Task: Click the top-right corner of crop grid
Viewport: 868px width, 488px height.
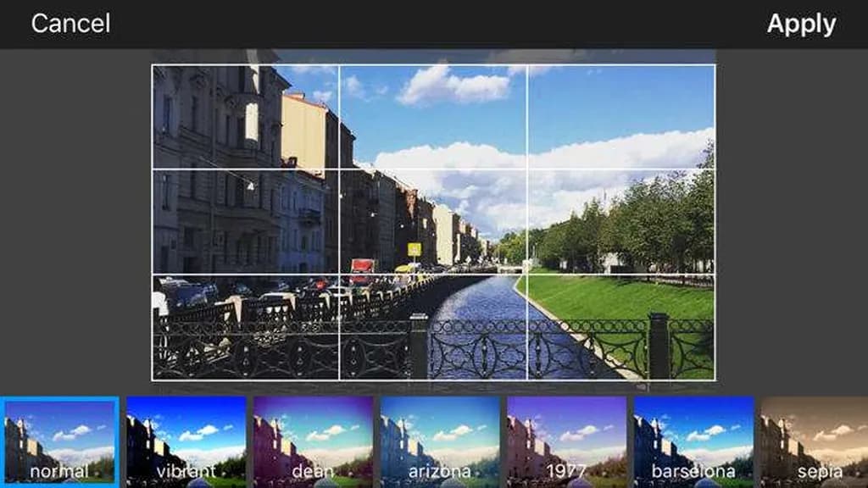Action: 715,65
